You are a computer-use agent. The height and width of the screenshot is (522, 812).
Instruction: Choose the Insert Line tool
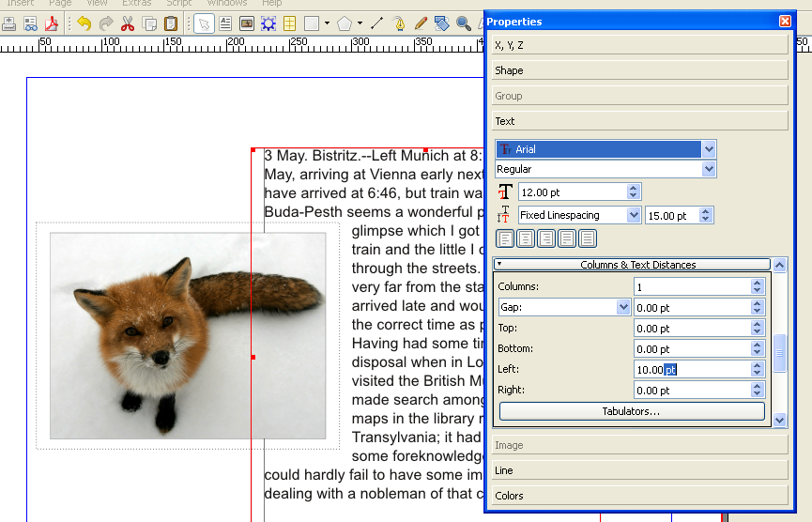click(x=376, y=23)
